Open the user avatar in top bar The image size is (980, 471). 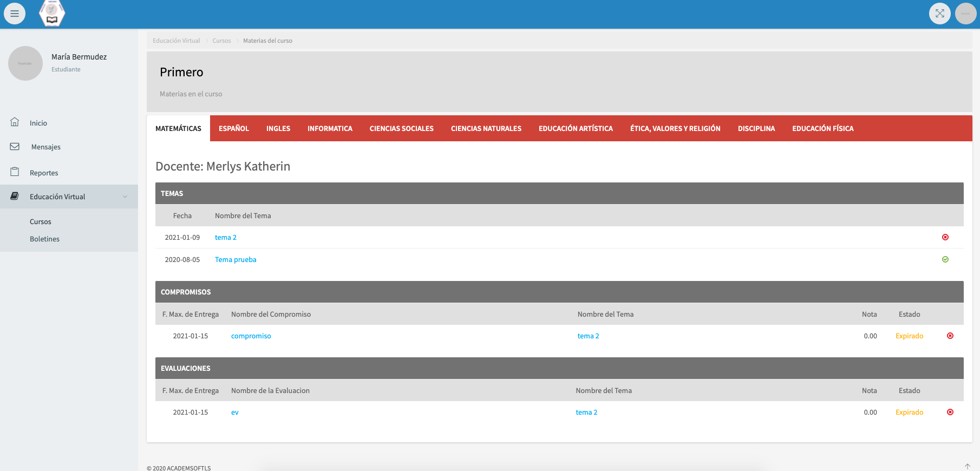(x=965, y=14)
